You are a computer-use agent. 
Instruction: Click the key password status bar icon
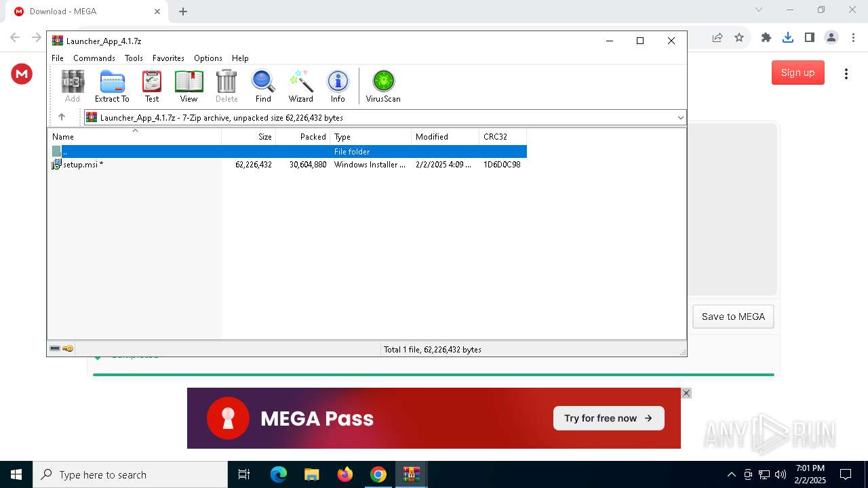(x=68, y=348)
